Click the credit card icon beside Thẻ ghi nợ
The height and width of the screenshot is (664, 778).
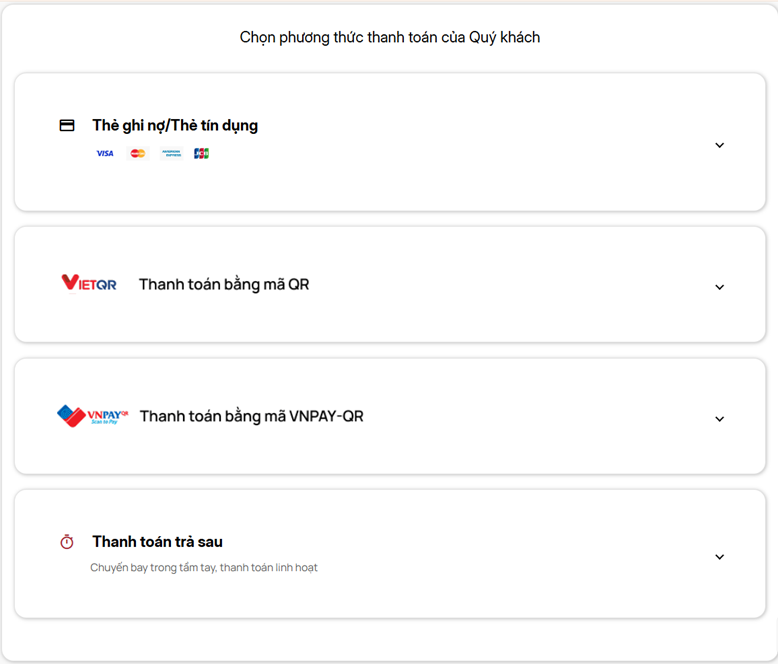tap(67, 126)
